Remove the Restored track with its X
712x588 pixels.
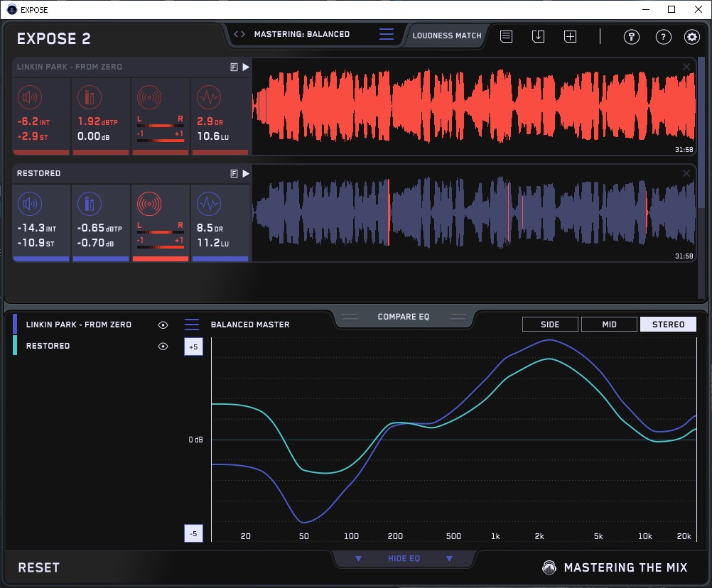click(x=686, y=173)
